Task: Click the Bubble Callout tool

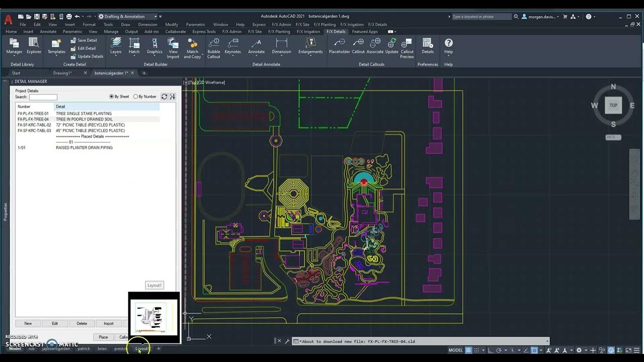Action: pos(214,48)
